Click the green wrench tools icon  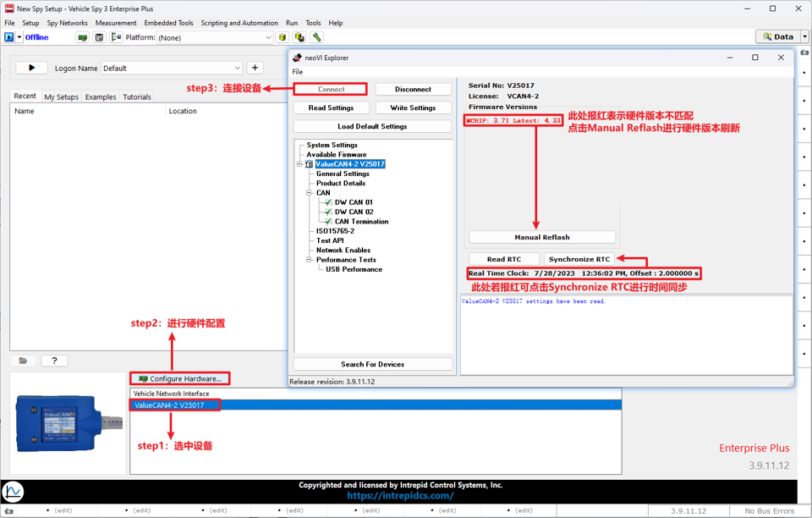tap(316, 37)
